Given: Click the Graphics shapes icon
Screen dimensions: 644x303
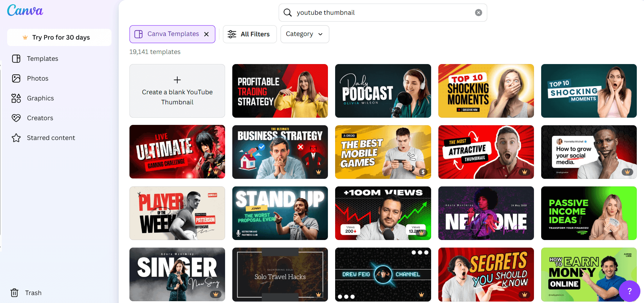Looking at the screenshot, I should coord(16,98).
